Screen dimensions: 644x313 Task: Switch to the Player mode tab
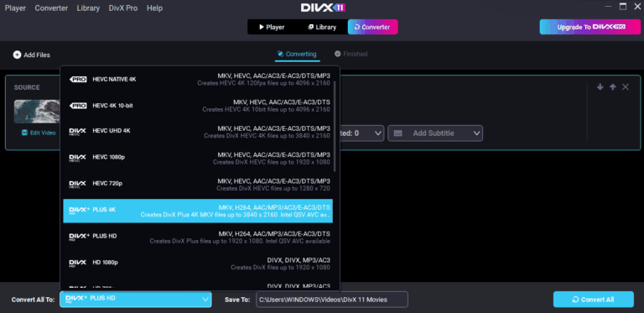point(273,27)
